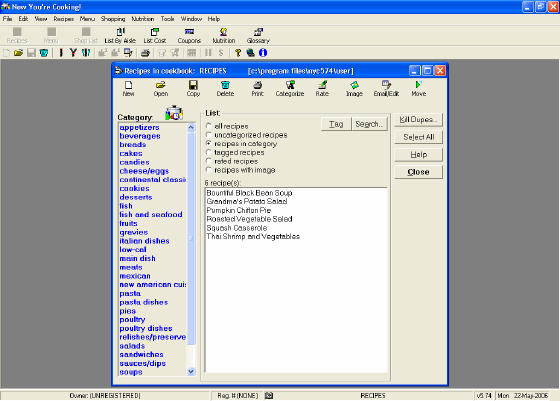Open the Window menu
The width and height of the screenshot is (560, 401).
pyautogui.click(x=191, y=19)
